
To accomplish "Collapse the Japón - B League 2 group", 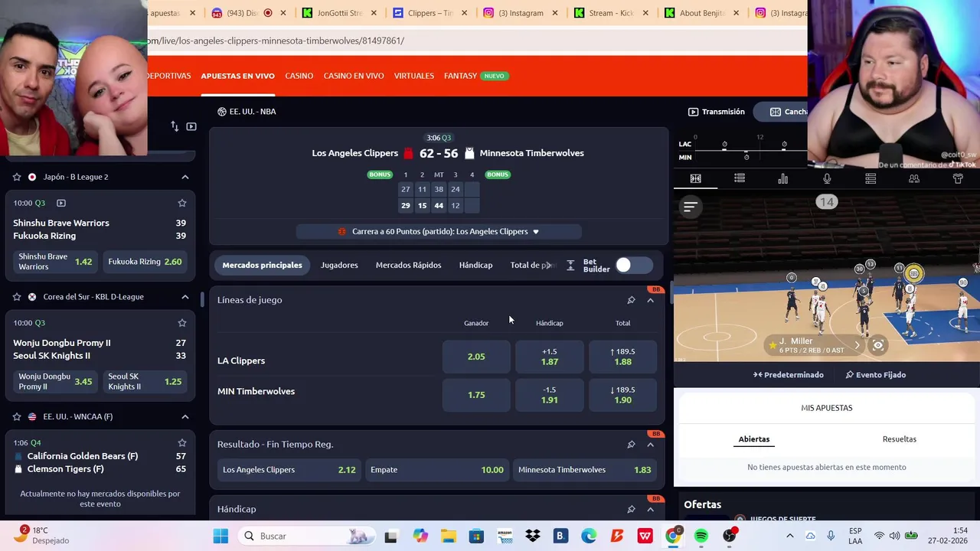I will click(185, 177).
